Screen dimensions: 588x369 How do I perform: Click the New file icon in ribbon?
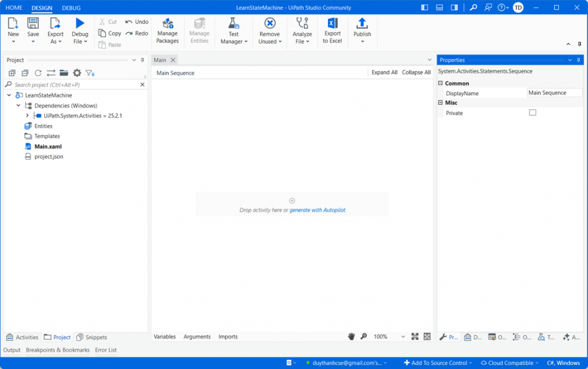(x=13, y=24)
